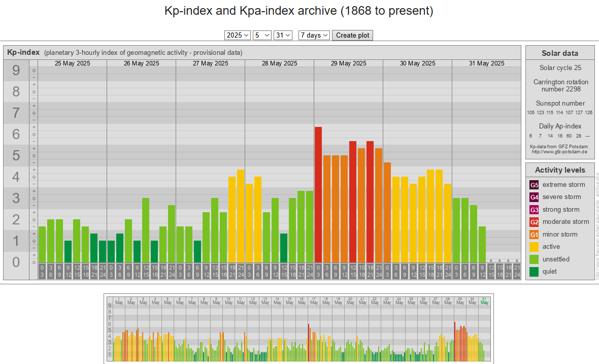Click green '31 May' label in overview chart
The width and height of the screenshot is (599, 364).
click(x=484, y=301)
